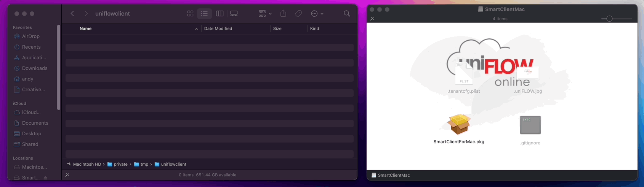Click SmartClientMac window title disk icon
The height and width of the screenshot is (187, 644).
click(x=481, y=9)
